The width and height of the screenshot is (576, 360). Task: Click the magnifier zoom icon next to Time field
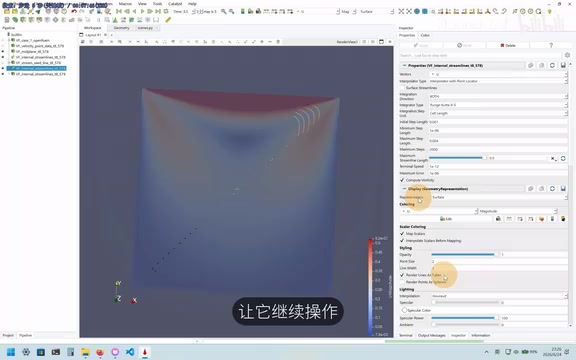point(223,11)
